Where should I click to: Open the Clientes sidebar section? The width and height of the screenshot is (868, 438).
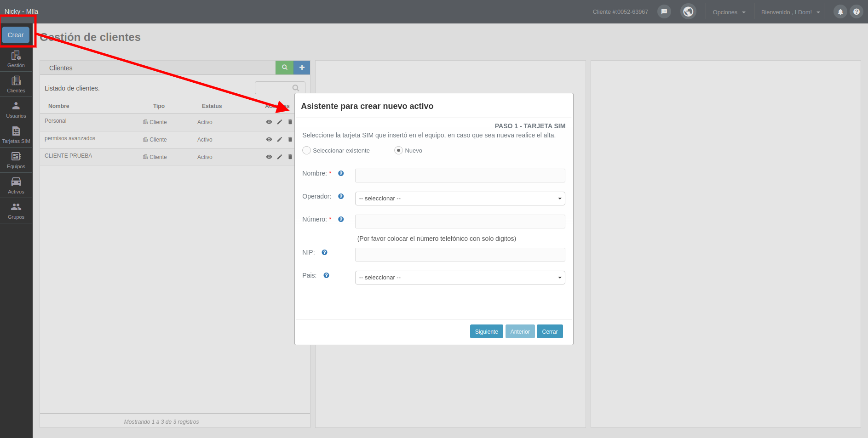pos(16,84)
